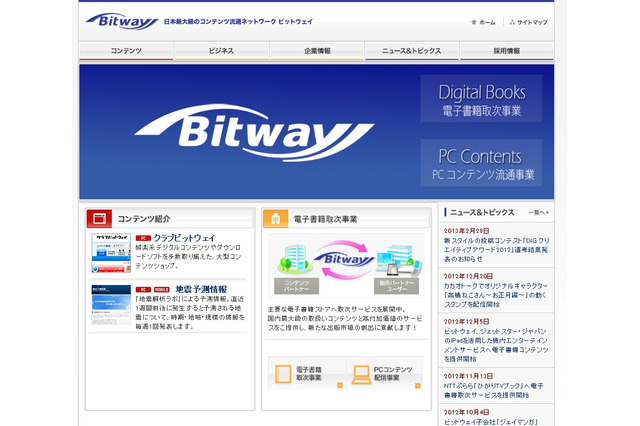Click the red コンテンツ紹介 section icon
Screen dimensions: 640x426
click(x=99, y=219)
